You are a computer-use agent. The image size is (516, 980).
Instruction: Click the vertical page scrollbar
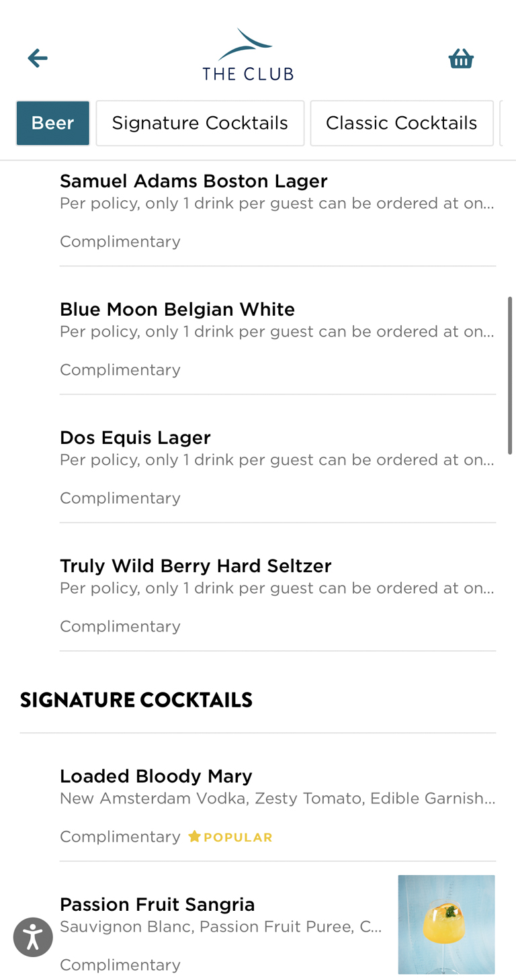click(510, 375)
